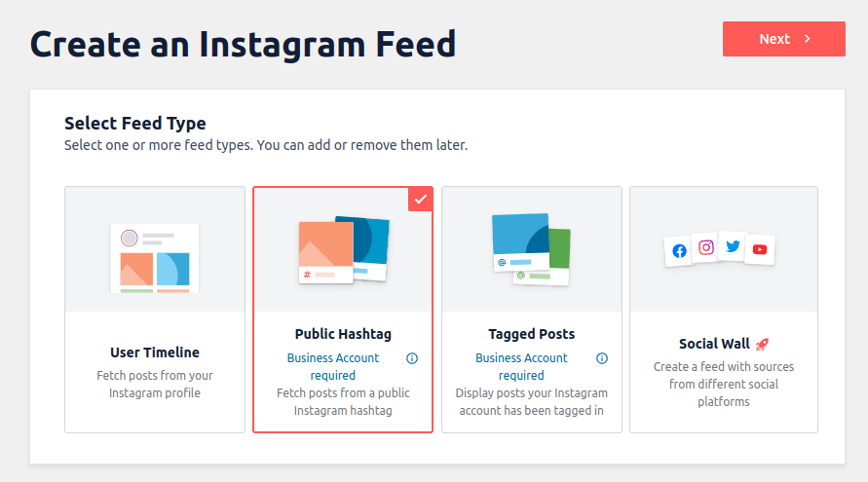Uncheck the Public Hashtag checkmark badge

(x=421, y=199)
